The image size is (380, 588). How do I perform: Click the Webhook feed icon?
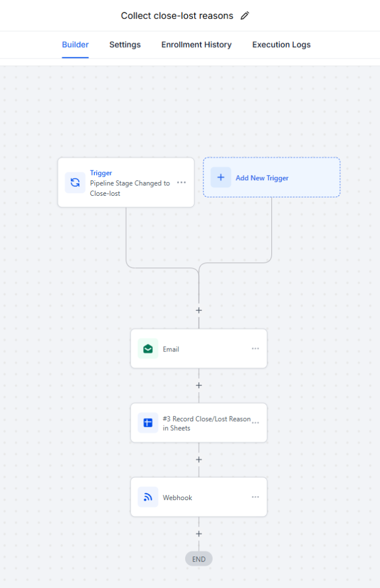[x=148, y=497]
